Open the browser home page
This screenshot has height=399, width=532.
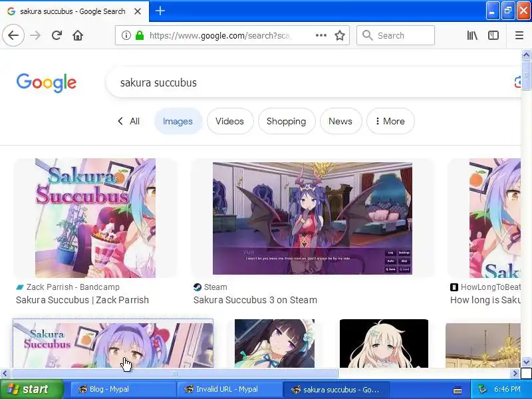pyautogui.click(x=78, y=35)
